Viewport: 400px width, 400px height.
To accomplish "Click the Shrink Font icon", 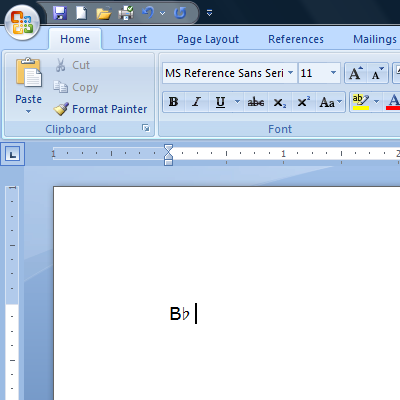I will tap(377, 73).
